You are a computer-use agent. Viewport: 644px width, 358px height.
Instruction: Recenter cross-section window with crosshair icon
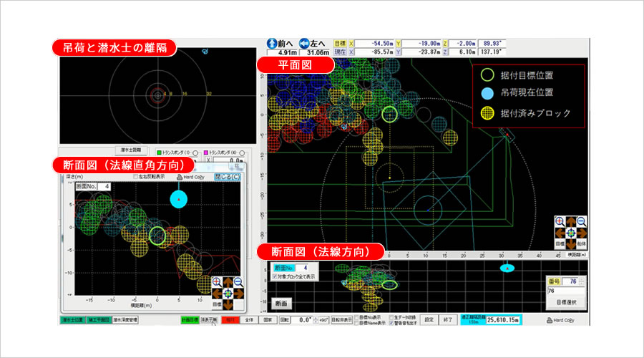228,294
